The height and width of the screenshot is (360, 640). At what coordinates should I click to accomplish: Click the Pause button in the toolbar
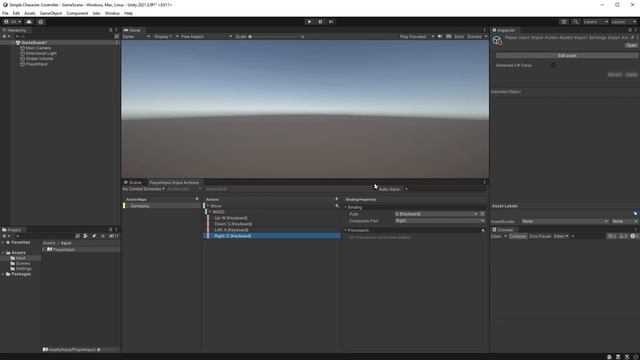tap(320, 22)
